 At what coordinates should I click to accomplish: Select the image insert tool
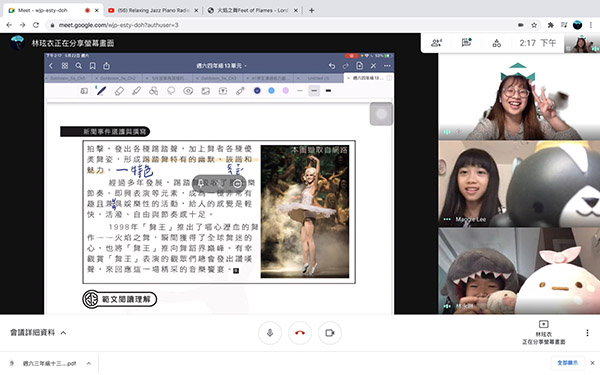tap(205, 91)
